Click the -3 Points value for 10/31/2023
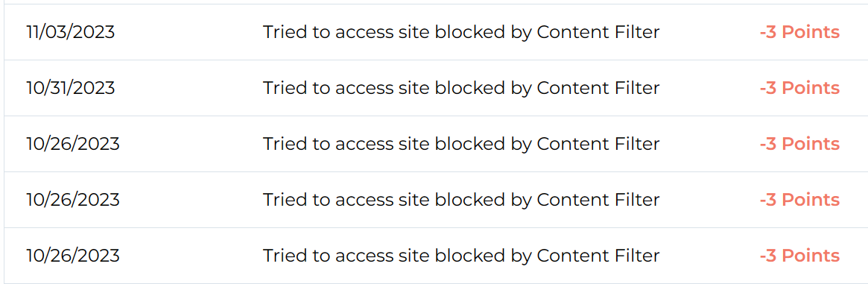The height and width of the screenshot is (284, 868). click(x=799, y=88)
